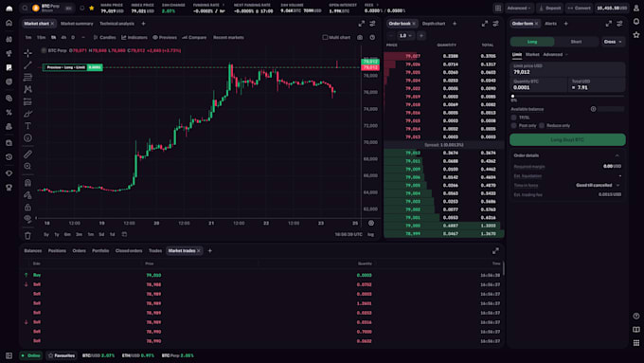Open the Indicators button
644x363 pixels.
[x=134, y=37]
